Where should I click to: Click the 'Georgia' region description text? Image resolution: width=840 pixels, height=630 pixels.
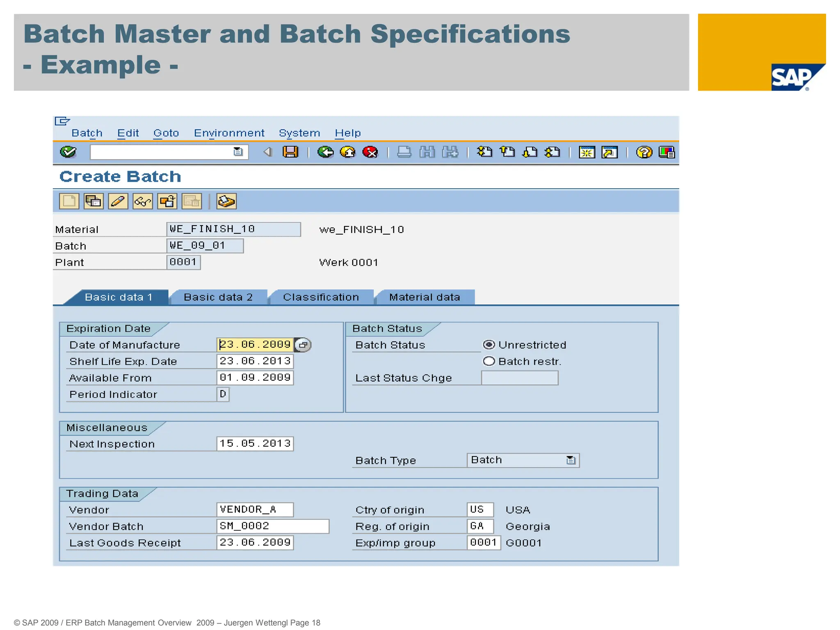(x=528, y=527)
